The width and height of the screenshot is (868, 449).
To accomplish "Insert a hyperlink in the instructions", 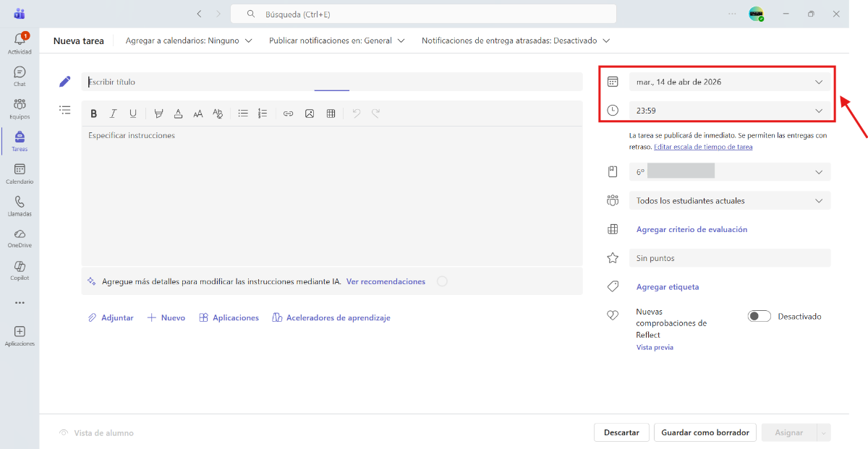I will pos(288,114).
